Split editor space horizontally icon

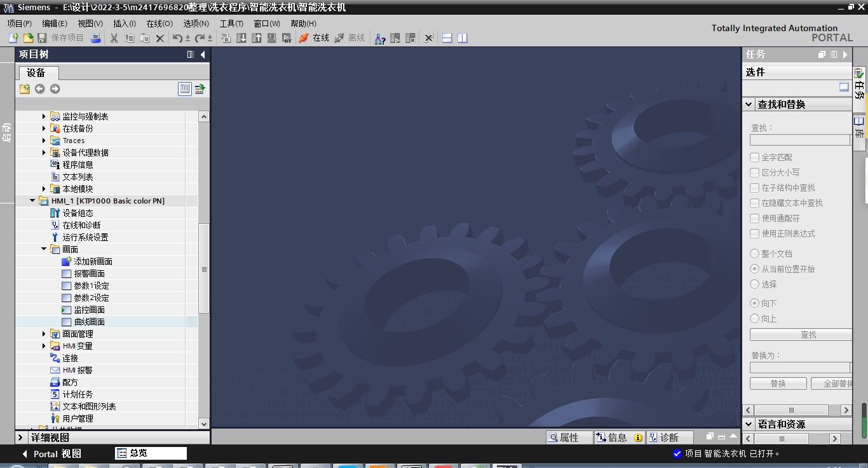pos(447,38)
